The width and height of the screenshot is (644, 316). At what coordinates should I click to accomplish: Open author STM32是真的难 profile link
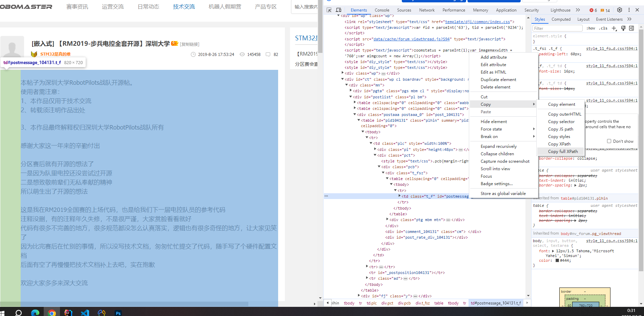56,54
